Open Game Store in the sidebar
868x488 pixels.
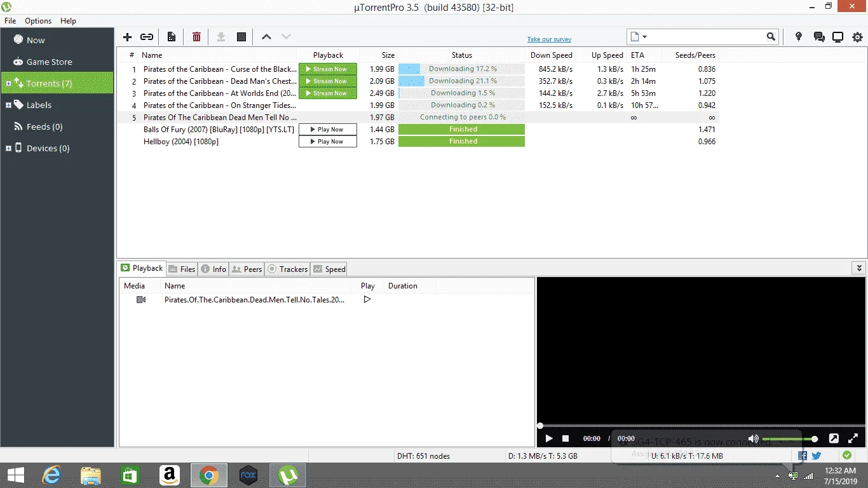coord(57,62)
